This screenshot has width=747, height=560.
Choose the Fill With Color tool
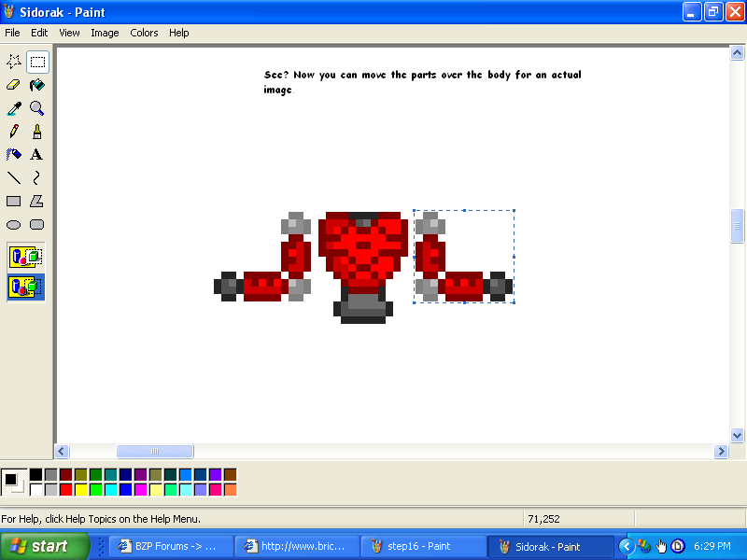click(36, 84)
